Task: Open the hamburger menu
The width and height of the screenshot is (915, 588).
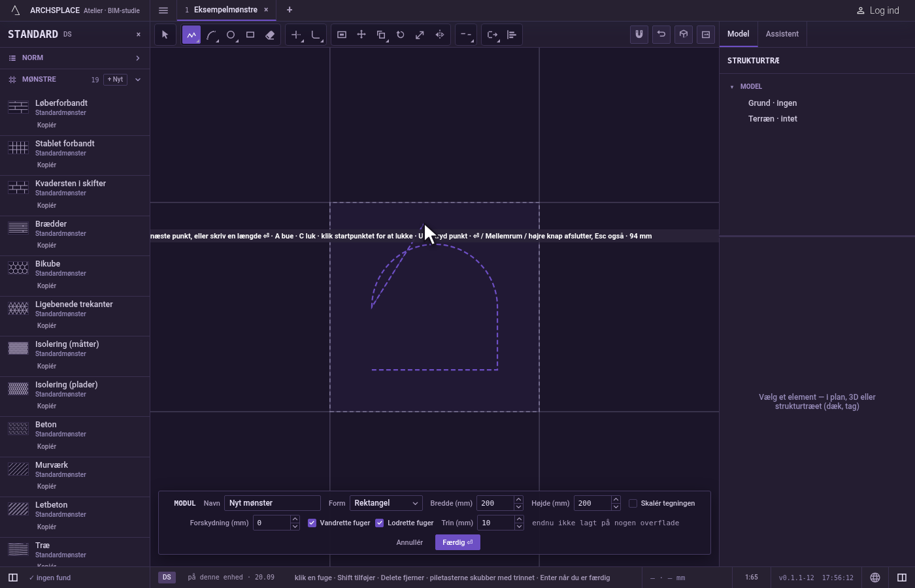Action: point(163,10)
